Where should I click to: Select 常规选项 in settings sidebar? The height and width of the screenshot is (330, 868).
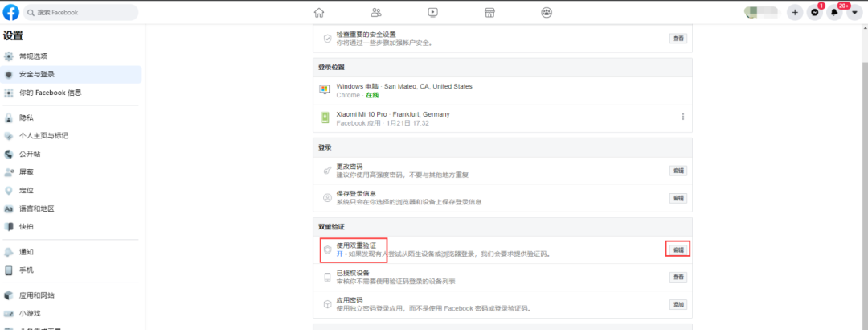tap(34, 56)
